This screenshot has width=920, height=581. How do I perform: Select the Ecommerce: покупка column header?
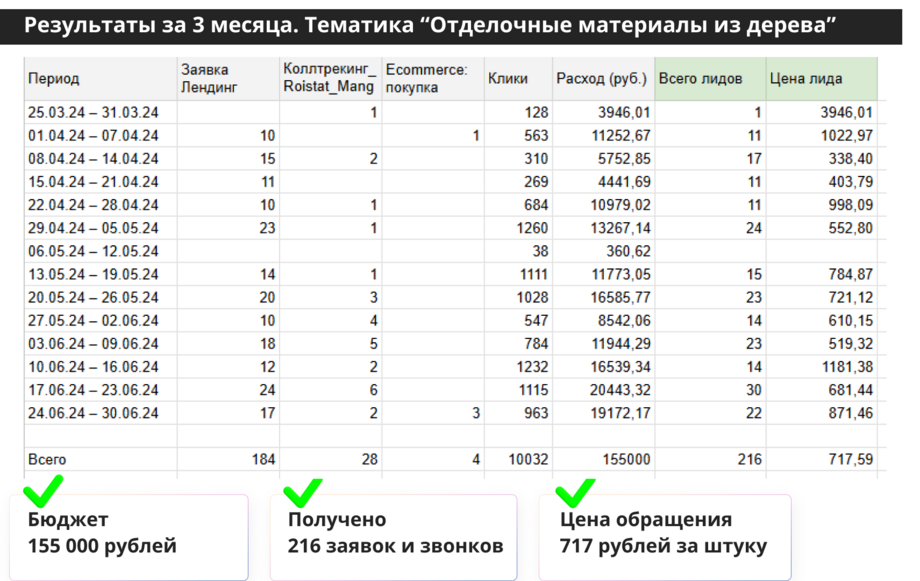click(433, 79)
